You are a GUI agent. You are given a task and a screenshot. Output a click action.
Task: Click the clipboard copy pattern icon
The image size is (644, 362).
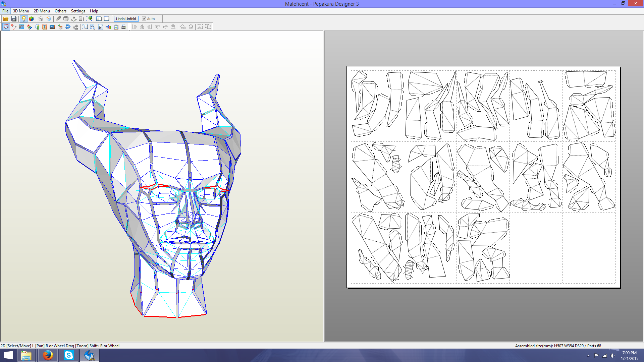point(116,27)
